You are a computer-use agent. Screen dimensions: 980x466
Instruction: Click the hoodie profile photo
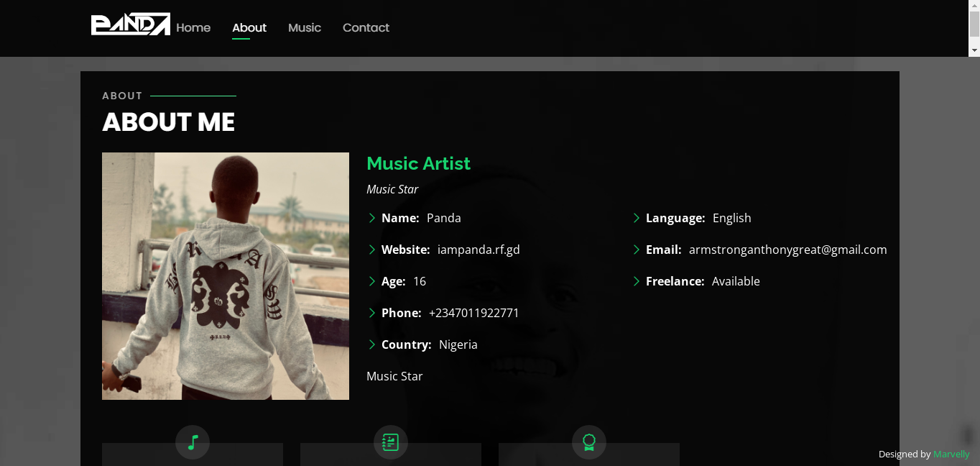tap(226, 276)
